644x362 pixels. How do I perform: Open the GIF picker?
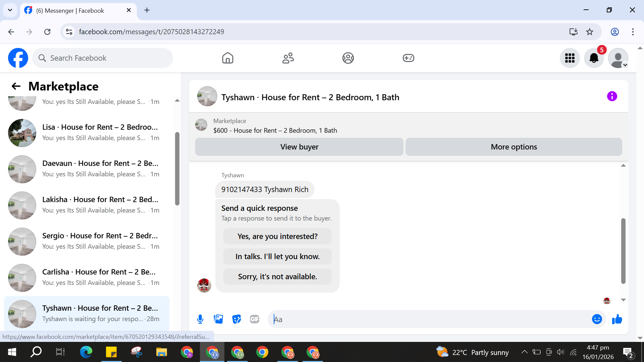[255, 319]
